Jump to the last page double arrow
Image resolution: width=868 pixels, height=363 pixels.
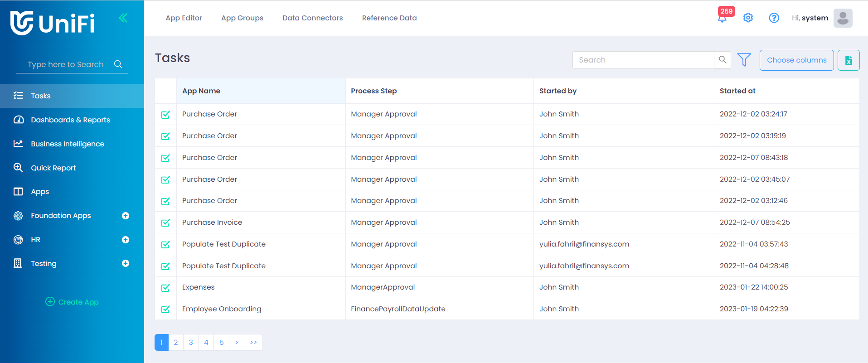(x=253, y=342)
